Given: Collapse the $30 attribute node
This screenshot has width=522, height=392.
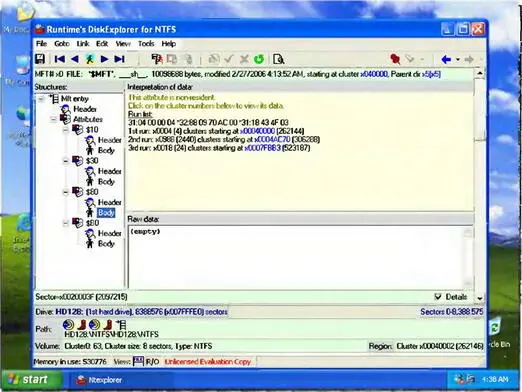Looking at the screenshot, I should point(66,161).
